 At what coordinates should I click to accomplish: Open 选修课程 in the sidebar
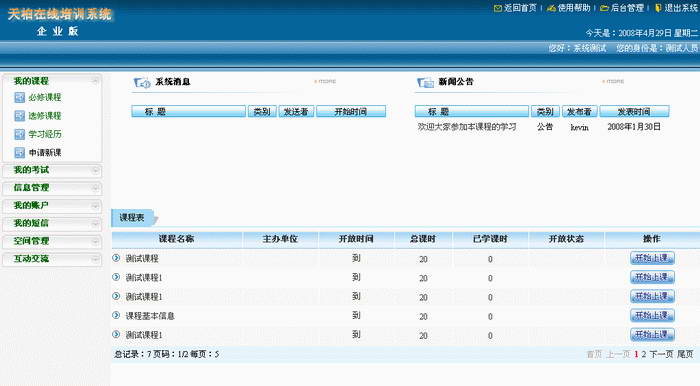point(45,116)
